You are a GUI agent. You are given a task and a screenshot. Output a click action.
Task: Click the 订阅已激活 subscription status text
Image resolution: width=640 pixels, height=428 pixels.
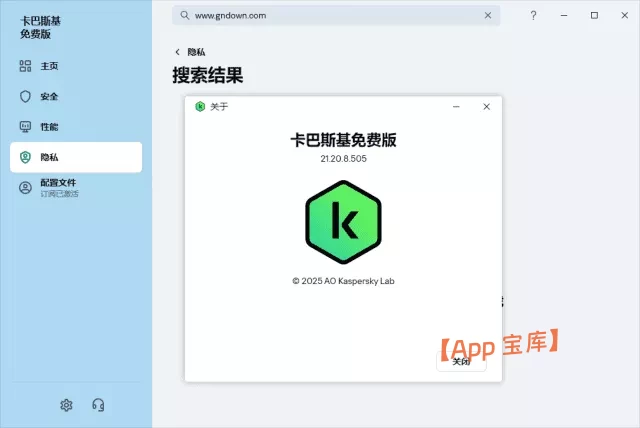click(x=60, y=194)
